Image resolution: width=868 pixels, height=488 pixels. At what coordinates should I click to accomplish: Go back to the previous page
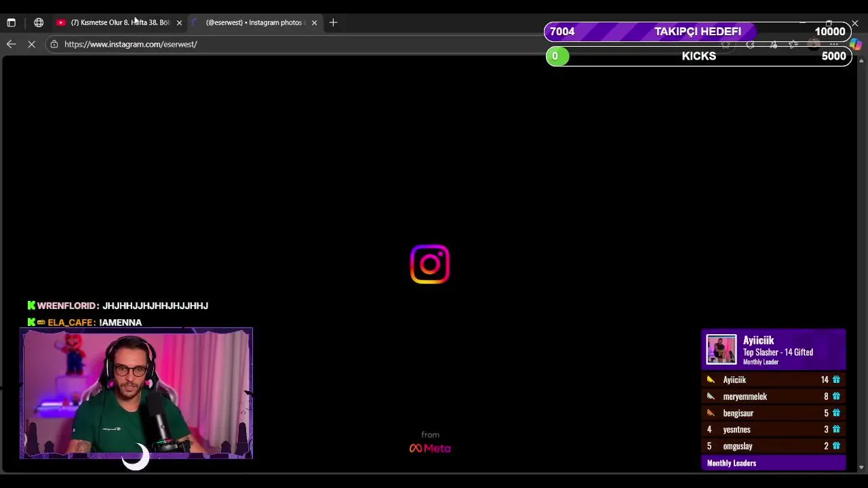tap(11, 44)
